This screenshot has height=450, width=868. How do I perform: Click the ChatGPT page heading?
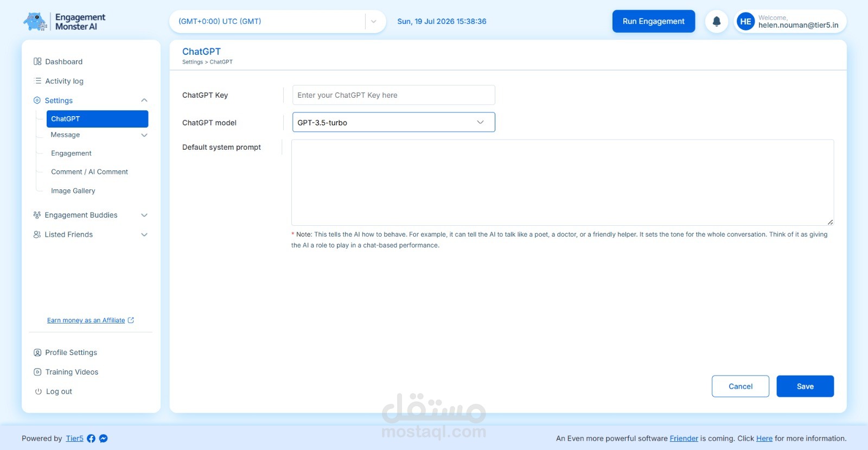(201, 52)
